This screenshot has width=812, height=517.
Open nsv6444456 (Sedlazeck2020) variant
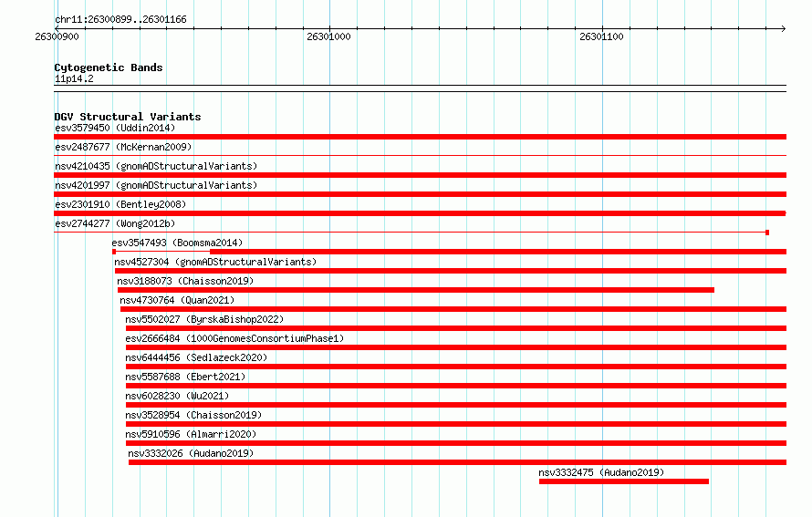pos(196,357)
